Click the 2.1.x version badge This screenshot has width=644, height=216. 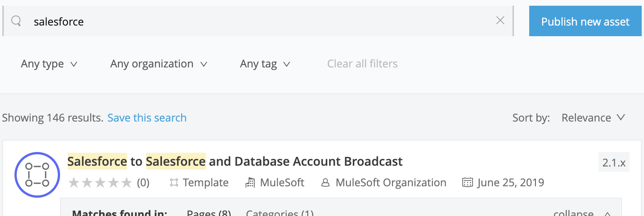(x=614, y=163)
